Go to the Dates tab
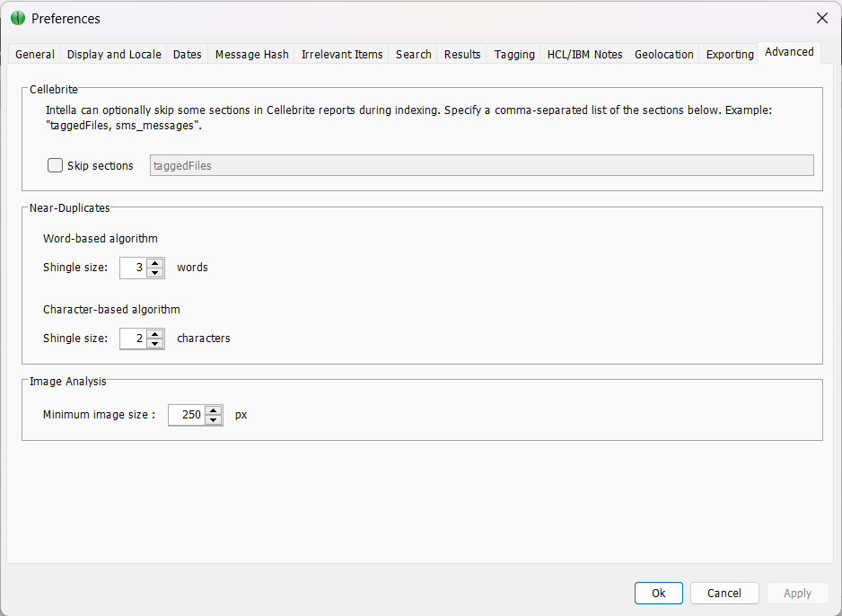Screen dimensions: 842x616 coord(187,54)
